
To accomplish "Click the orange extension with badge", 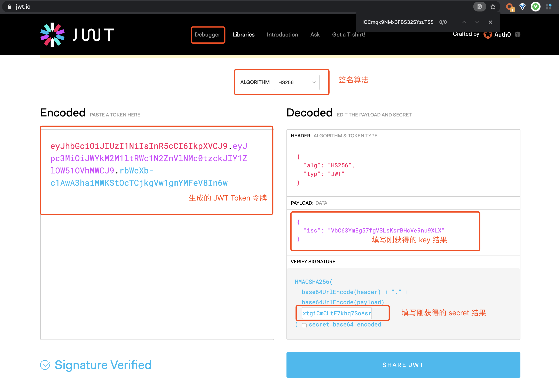I will coord(509,7).
